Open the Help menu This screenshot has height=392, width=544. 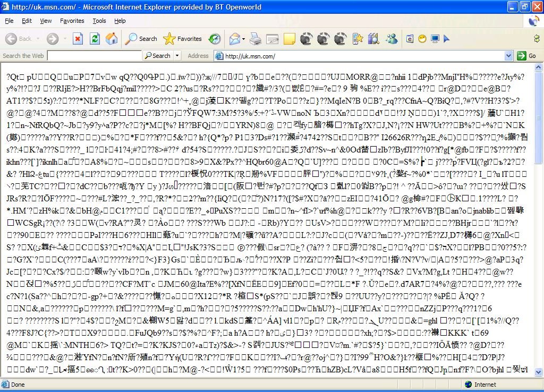[x=120, y=21]
